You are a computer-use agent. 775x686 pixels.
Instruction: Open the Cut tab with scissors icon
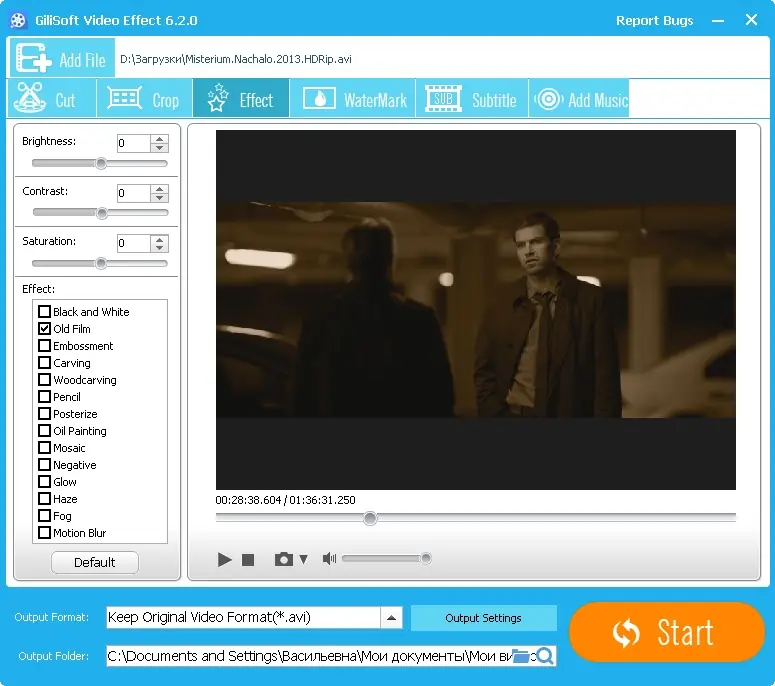pyautogui.click(x=51, y=98)
